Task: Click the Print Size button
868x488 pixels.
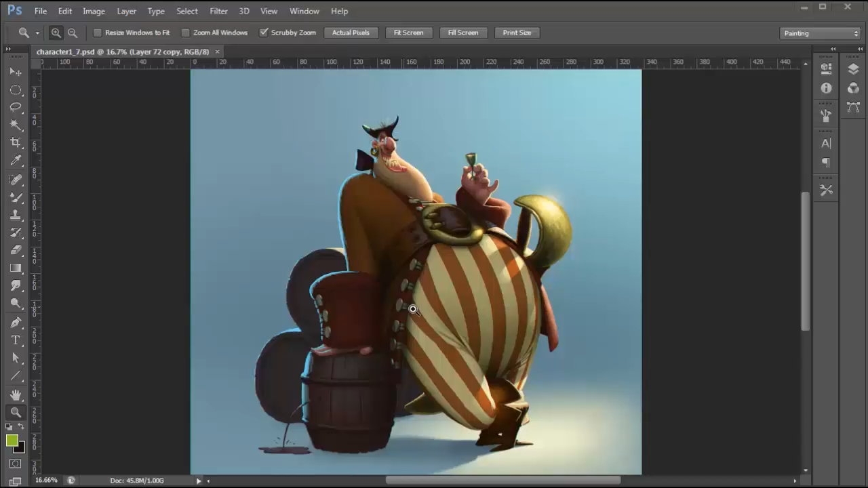Action: [x=517, y=33]
